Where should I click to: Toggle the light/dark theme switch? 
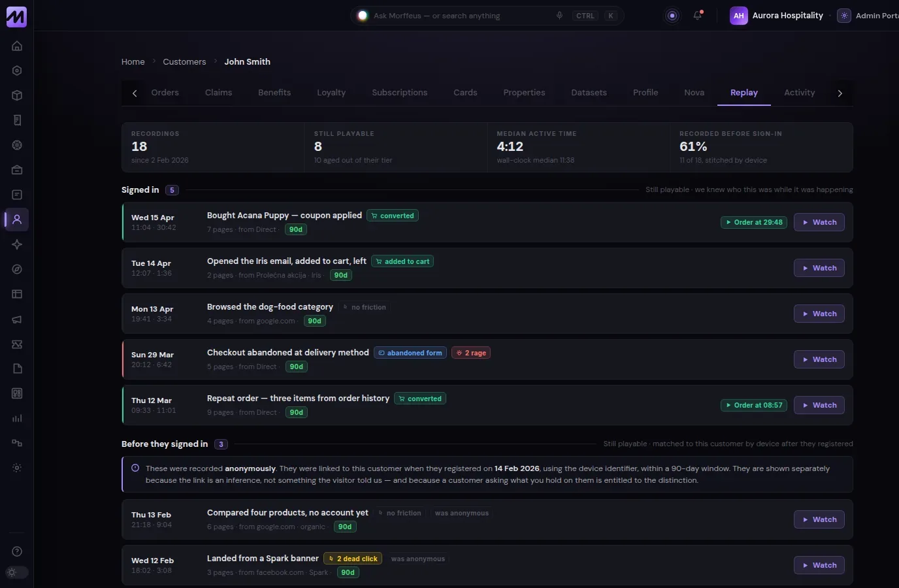click(x=17, y=572)
